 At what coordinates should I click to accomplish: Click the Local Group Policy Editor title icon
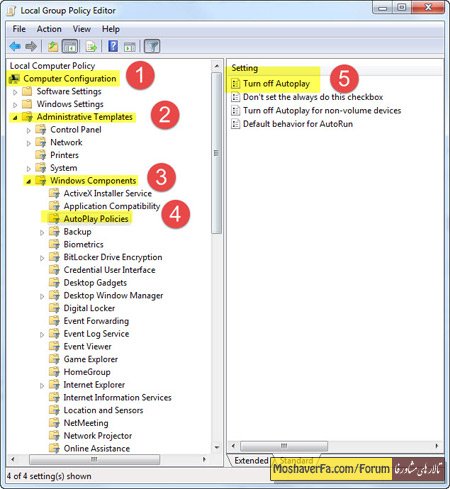click(x=11, y=11)
